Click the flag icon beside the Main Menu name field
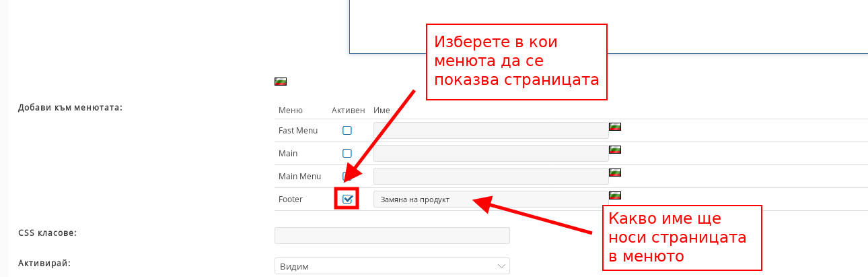Image resolution: width=868 pixels, height=277 pixels. tap(614, 173)
